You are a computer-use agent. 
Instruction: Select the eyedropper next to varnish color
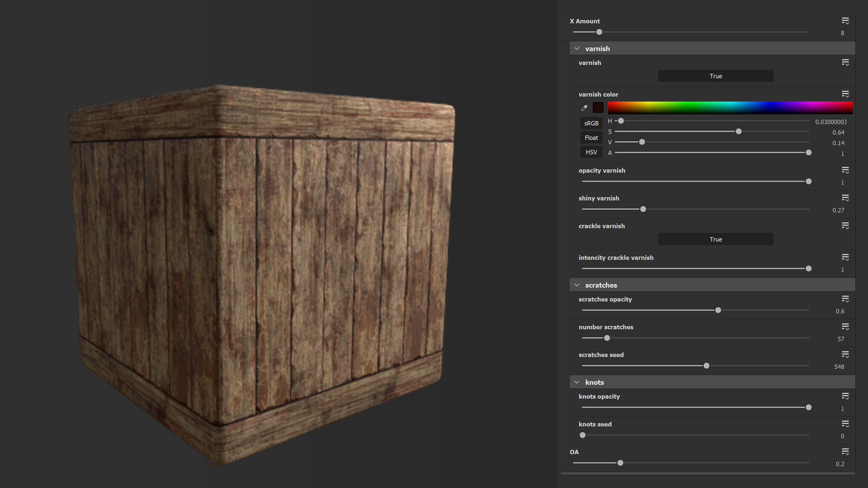[x=584, y=107]
